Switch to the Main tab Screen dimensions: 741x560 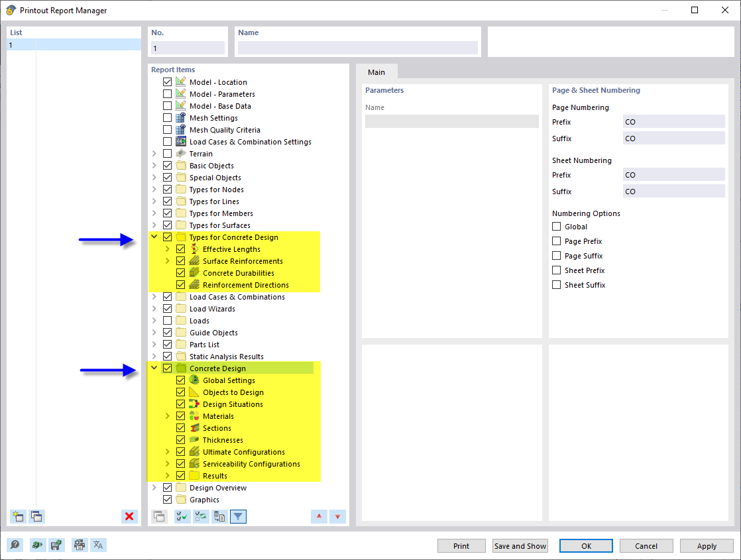(376, 72)
